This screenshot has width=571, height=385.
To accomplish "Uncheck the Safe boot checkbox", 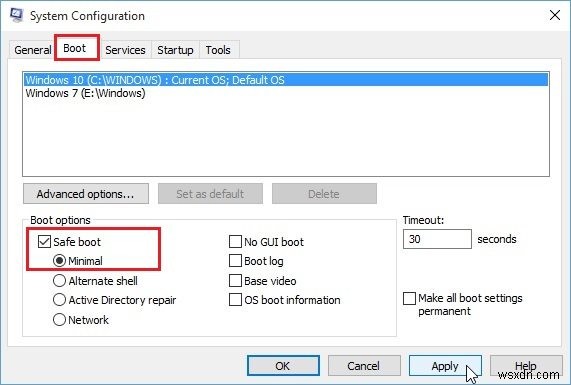I will pos(44,241).
